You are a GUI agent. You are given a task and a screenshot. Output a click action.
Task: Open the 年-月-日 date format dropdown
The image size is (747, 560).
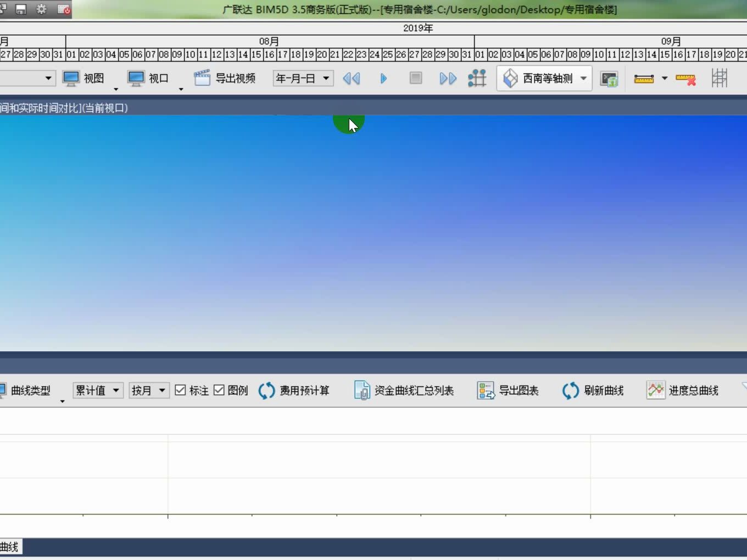pos(303,79)
